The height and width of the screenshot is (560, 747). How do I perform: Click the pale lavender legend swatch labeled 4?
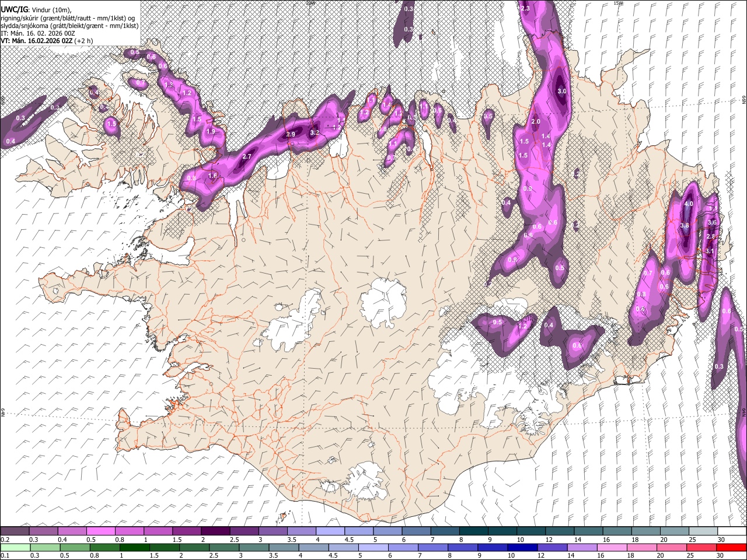[330, 531]
